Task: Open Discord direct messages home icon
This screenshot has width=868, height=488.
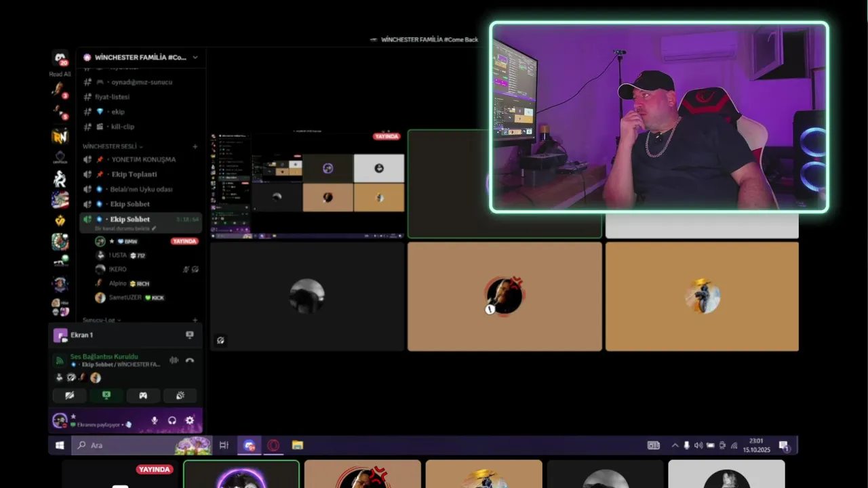Action: (60, 59)
